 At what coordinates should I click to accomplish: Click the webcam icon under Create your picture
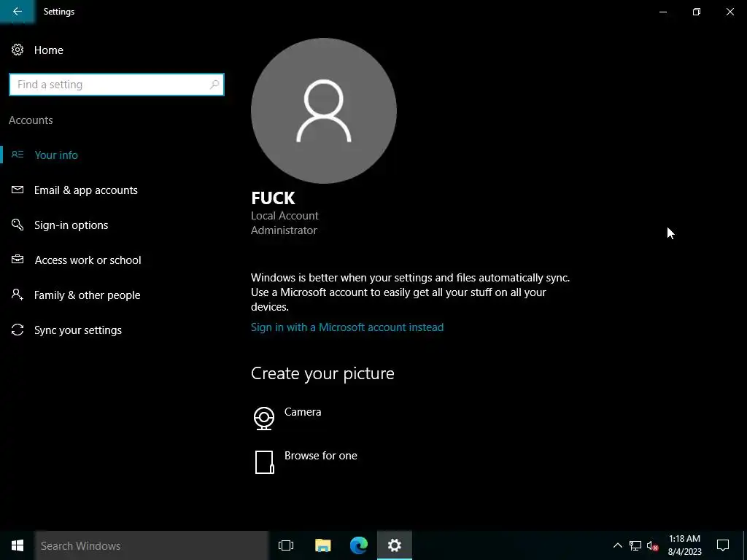pyautogui.click(x=264, y=418)
